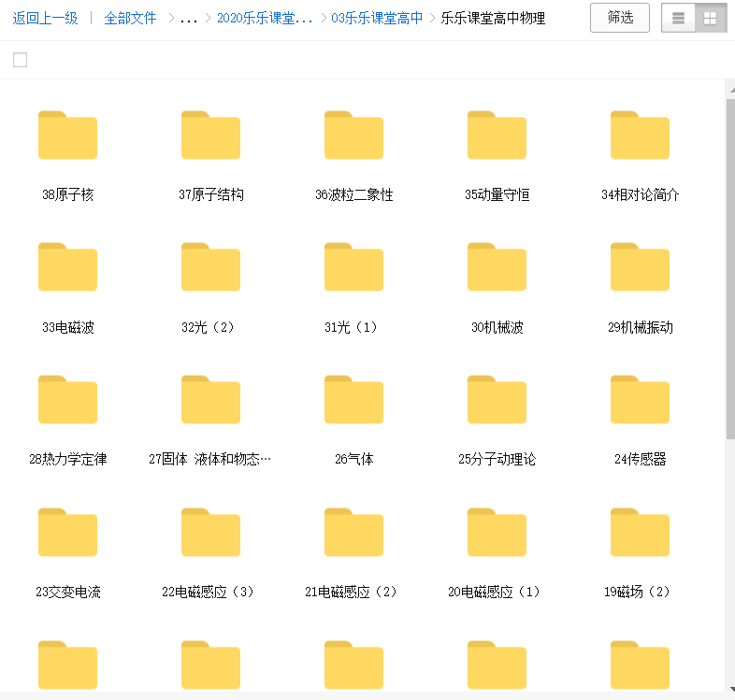Switch to grid view icon
The image size is (735, 700).
tap(710, 19)
